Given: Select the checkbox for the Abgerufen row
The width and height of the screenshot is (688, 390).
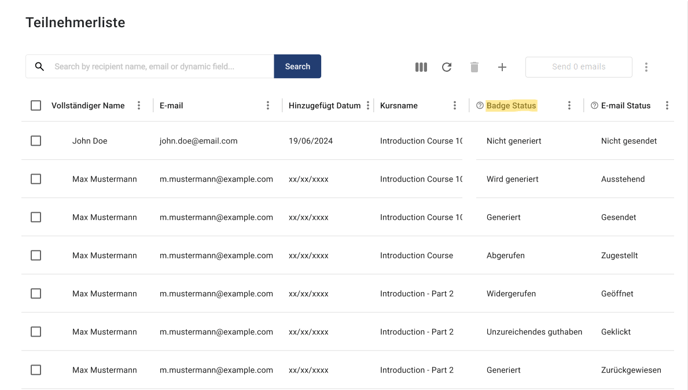Looking at the screenshot, I should tap(36, 255).
